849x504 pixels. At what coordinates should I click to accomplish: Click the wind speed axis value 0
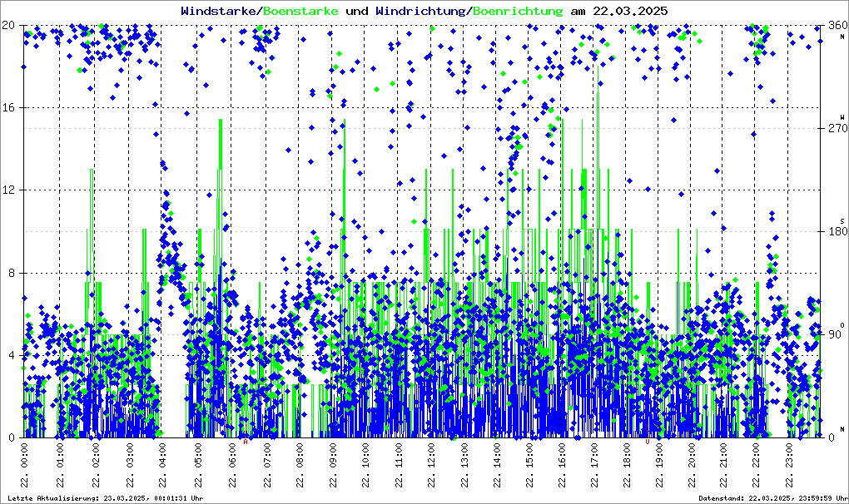coord(12,438)
